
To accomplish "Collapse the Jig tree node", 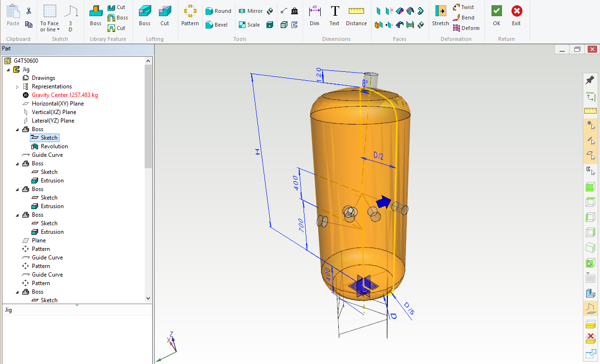I will 8,70.
